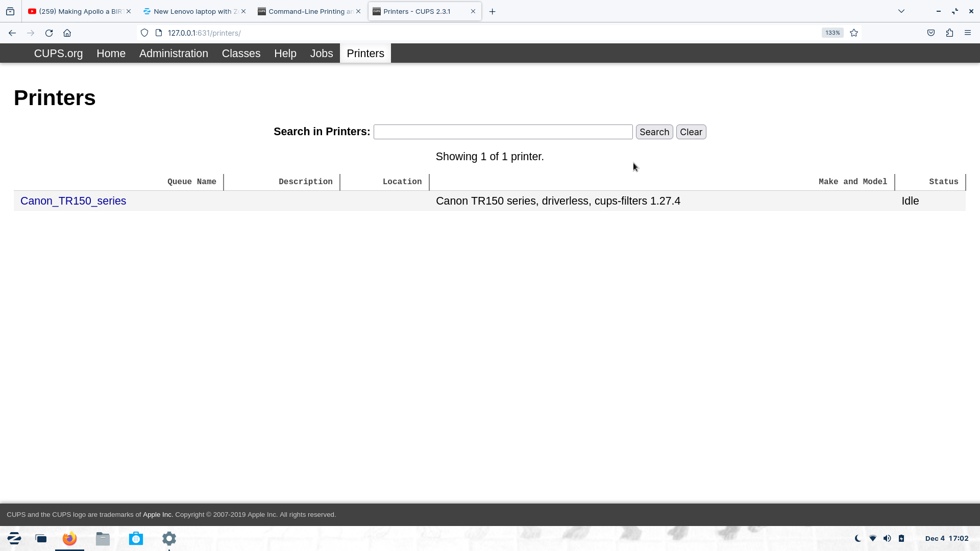Go back to the previous page
This screenshot has height=551, width=980.
(x=12, y=33)
